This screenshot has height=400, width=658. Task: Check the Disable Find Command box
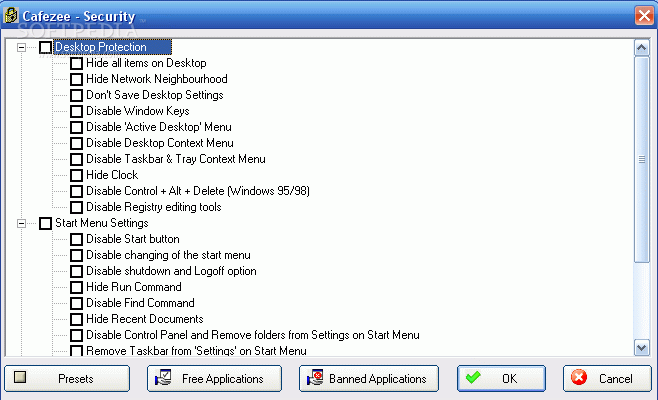[x=76, y=303]
